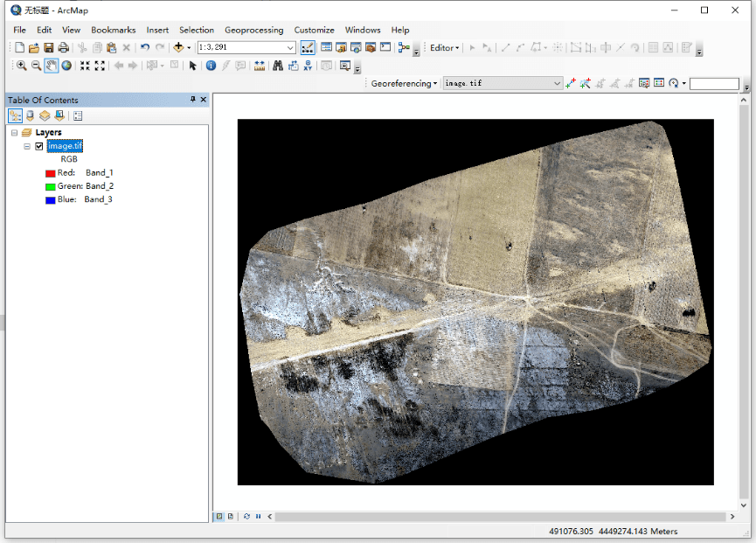Screen dimensions: 756x543
Task: Open the Find binoculars tool
Action: click(278, 66)
